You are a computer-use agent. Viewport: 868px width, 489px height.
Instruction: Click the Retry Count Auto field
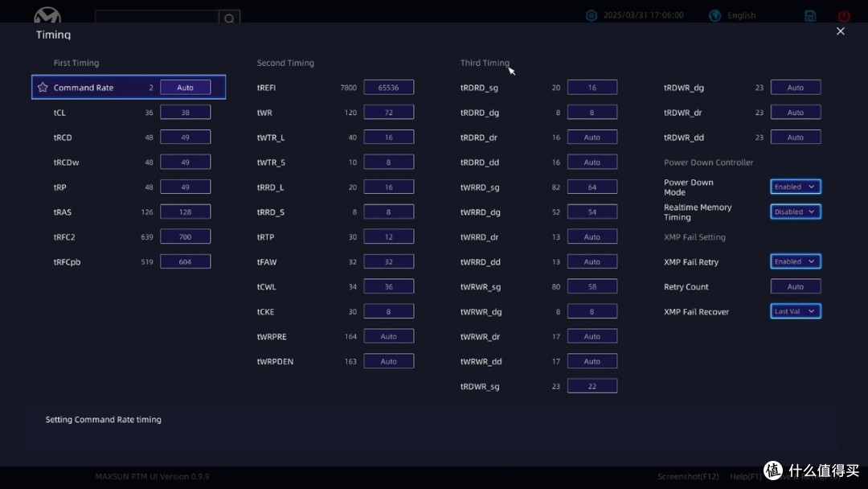(796, 287)
